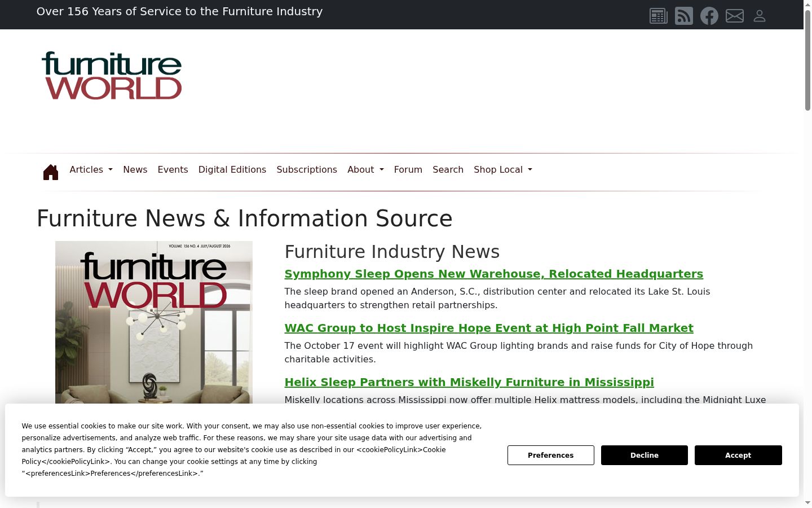The width and height of the screenshot is (812, 508).
Task: Go to the home icon in navigation
Action: coord(51,172)
